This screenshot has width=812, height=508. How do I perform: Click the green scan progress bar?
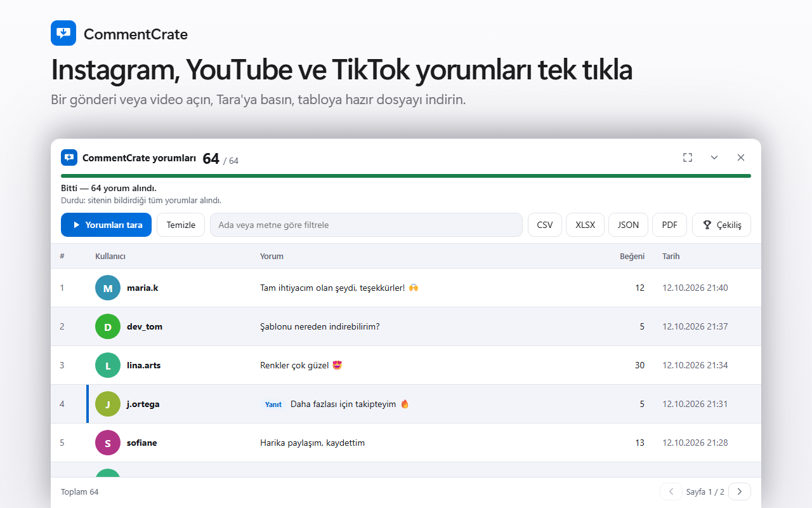(x=406, y=176)
